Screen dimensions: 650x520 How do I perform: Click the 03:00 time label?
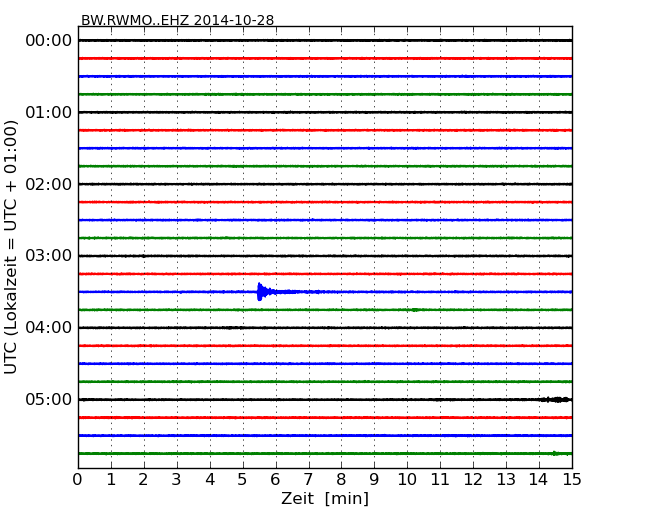tap(49, 256)
